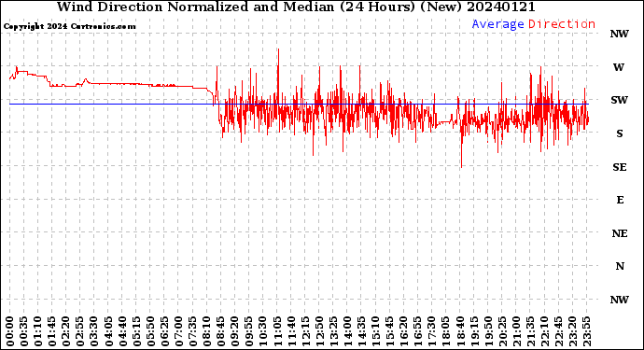Image resolution: width=644 pixels, height=350 pixels.
Task: Click the 07:35 time label
Action: point(192,331)
